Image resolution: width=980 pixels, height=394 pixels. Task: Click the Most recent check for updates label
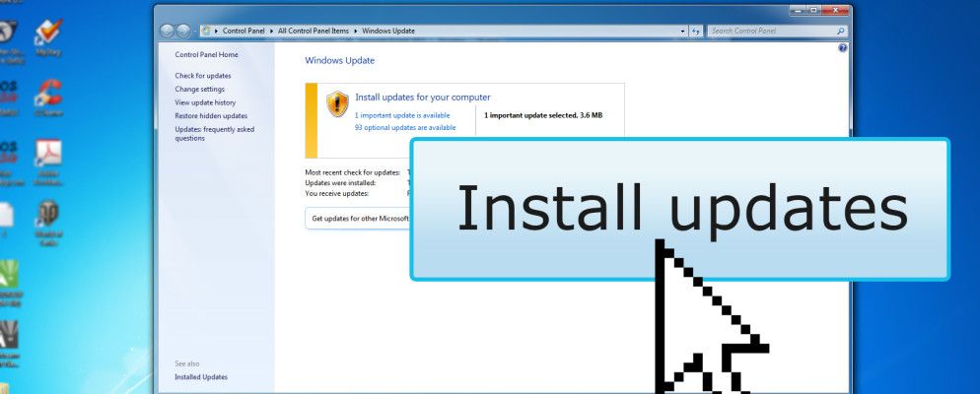(x=353, y=172)
